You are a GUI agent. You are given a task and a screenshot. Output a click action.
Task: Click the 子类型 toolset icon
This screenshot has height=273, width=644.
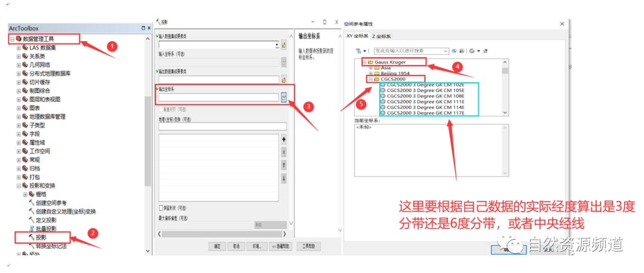point(25,125)
